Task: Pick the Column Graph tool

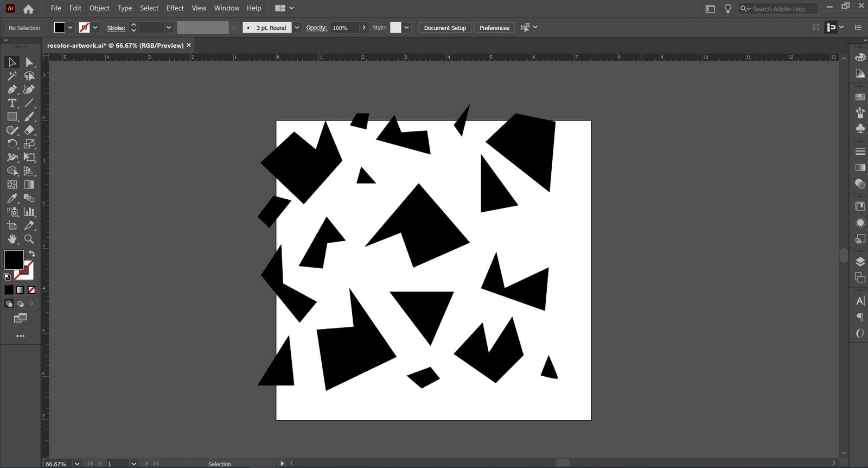Action: [x=29, y=212]
